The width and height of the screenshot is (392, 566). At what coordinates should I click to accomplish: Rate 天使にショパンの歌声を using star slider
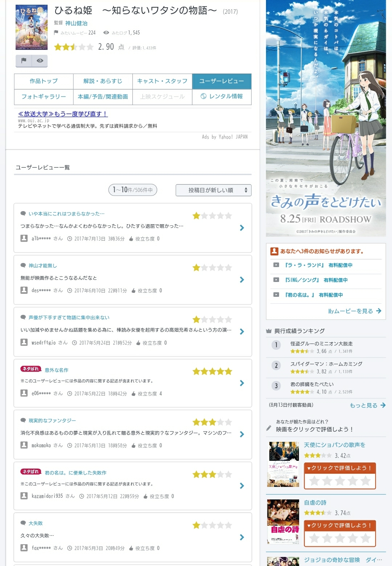340,481
